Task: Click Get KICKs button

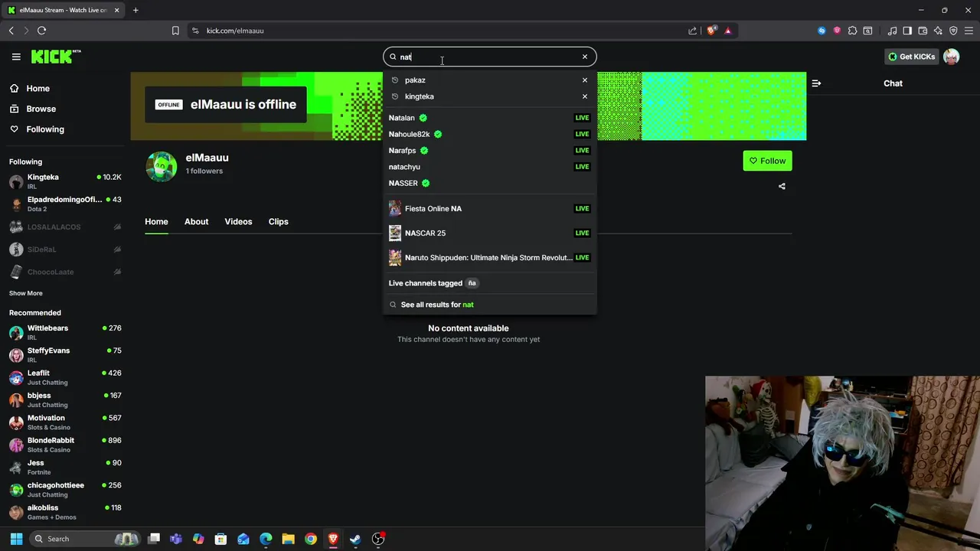Action: (x=911, y=57)
